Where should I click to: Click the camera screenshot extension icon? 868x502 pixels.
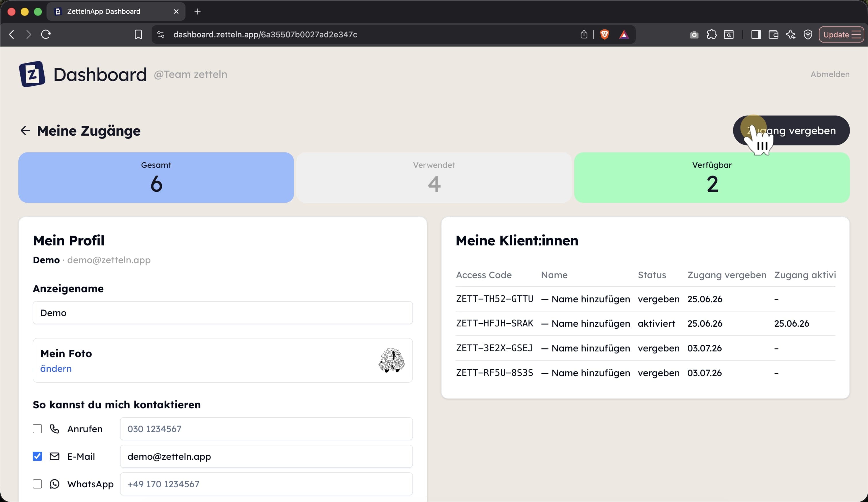coord(694,34)
